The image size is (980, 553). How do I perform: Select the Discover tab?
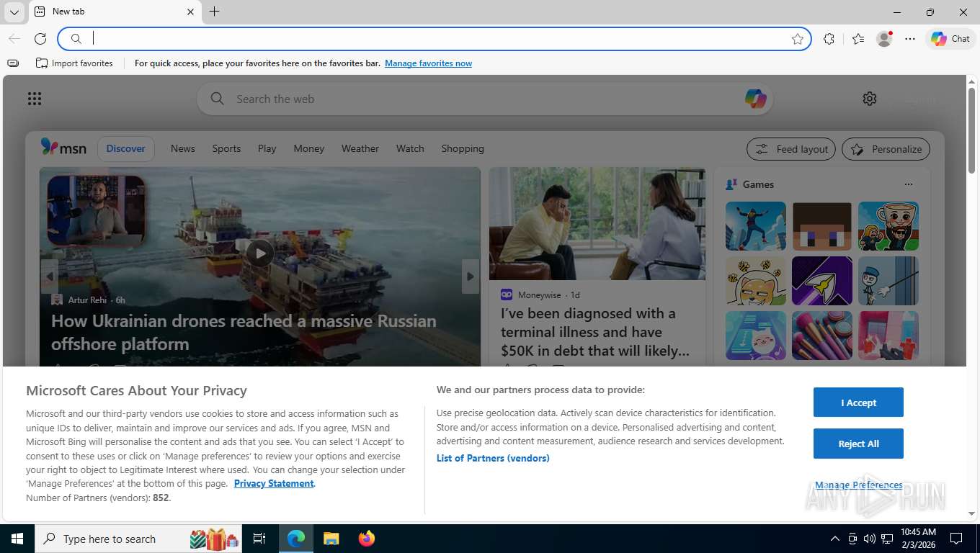[x=126, y=148]
